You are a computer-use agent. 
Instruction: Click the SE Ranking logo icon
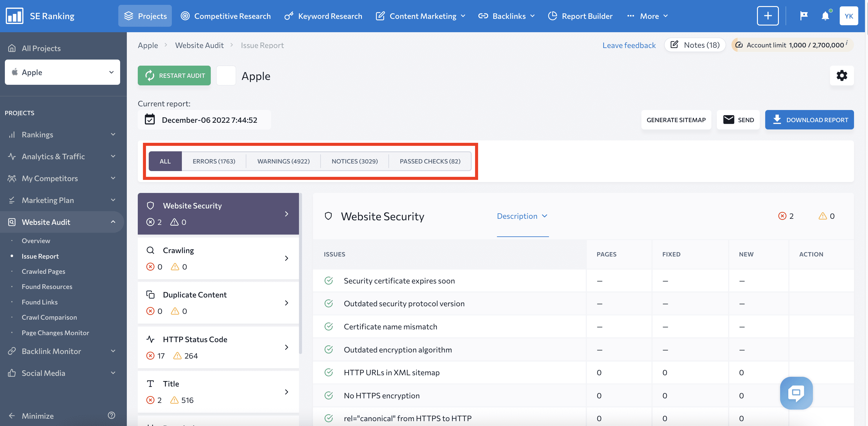pos(15,16)
